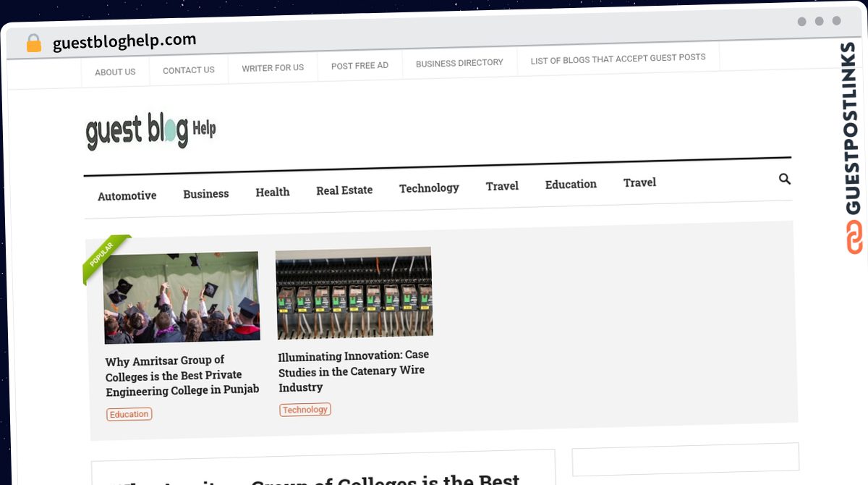Select the Technology category in main menu
Viewport: 868px width, 485px height.
coord(429,188)
